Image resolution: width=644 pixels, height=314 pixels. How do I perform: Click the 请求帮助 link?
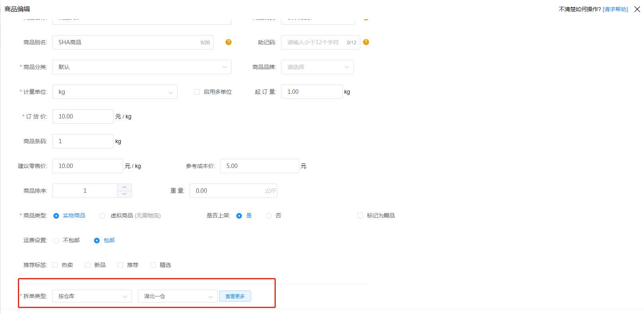[615, 9]
